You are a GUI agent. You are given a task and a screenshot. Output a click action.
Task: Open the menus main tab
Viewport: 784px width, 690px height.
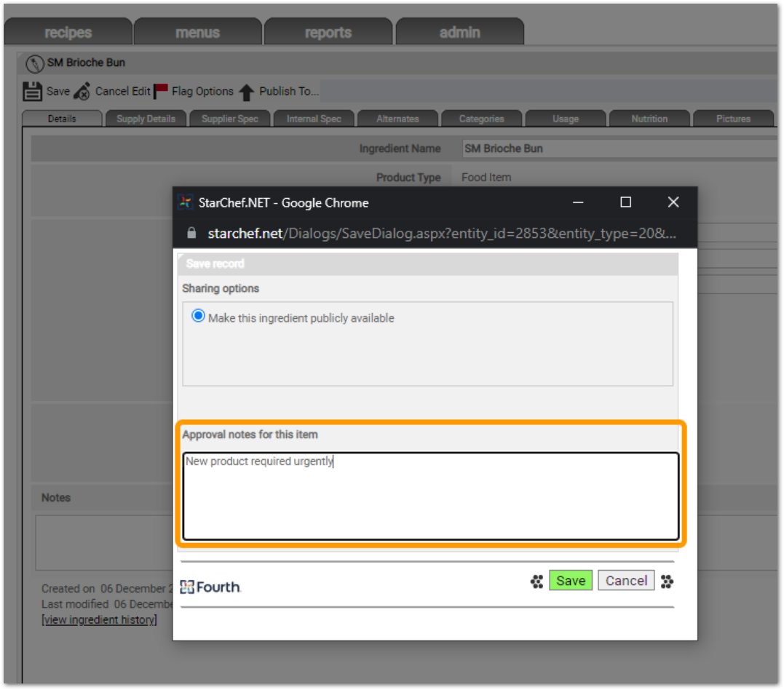(197, 33)
